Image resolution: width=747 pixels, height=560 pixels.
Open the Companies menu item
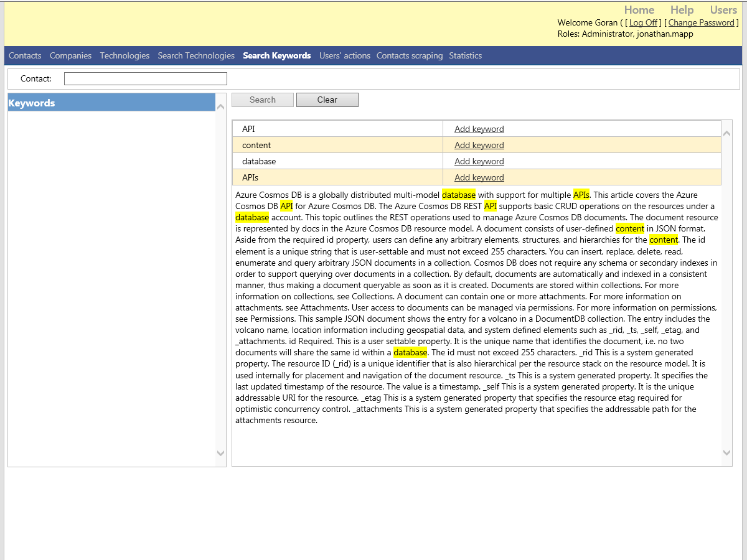[x=71, y=55]
